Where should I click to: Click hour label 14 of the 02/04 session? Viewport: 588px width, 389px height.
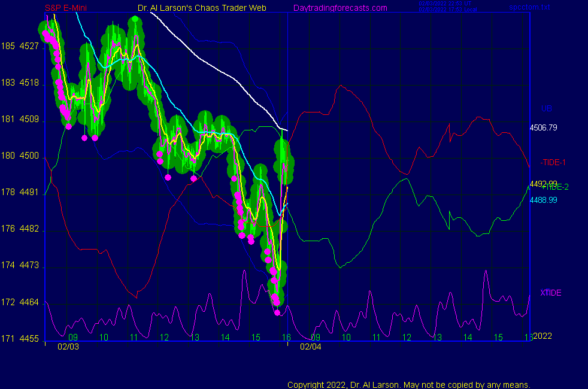pos(468,338)
